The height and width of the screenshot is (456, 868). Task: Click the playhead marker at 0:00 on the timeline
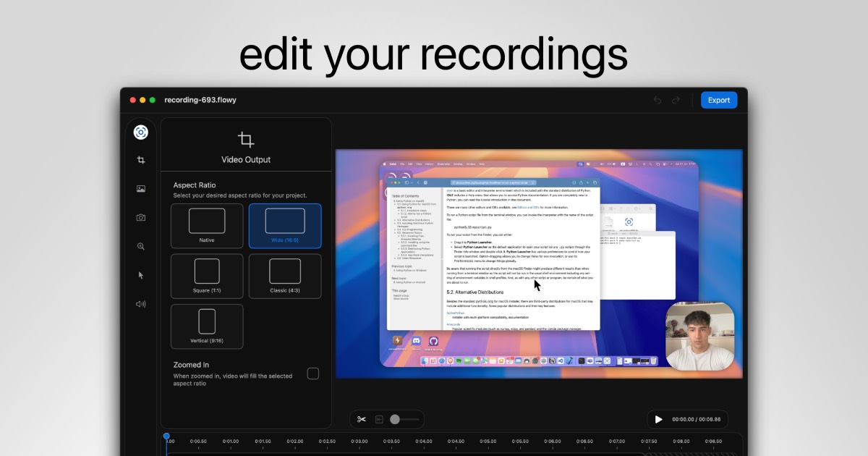click(x=168, y=437)
